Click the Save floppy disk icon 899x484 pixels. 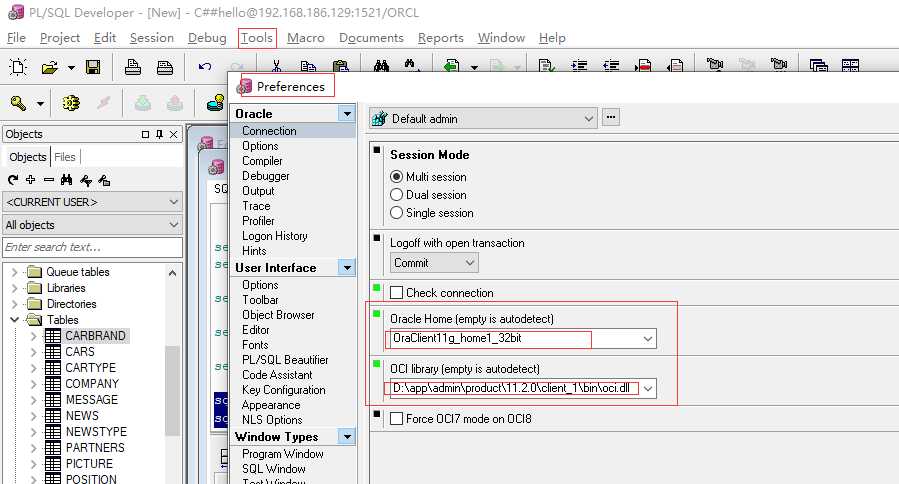93,68
